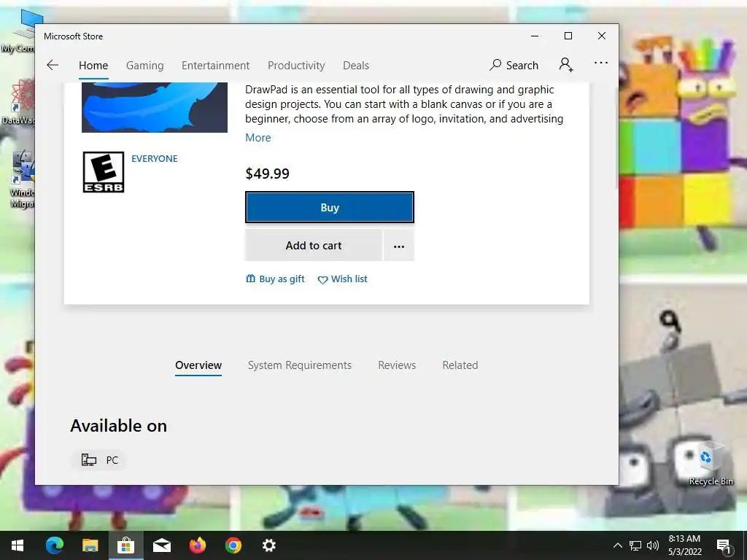Maximize the Microsoft Store window
Image resolution: width=747 pixels, height=560 pixels.
(x=568, y=36)
